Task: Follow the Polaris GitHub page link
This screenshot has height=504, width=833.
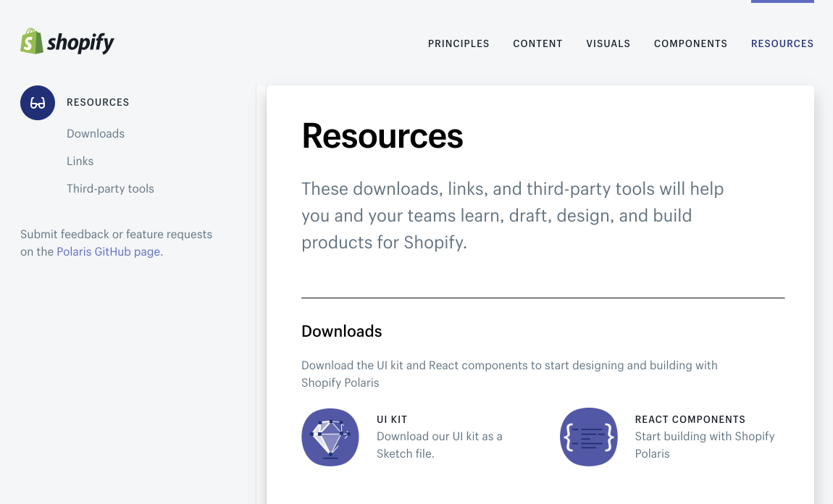Action: click(x=109, y=252)
